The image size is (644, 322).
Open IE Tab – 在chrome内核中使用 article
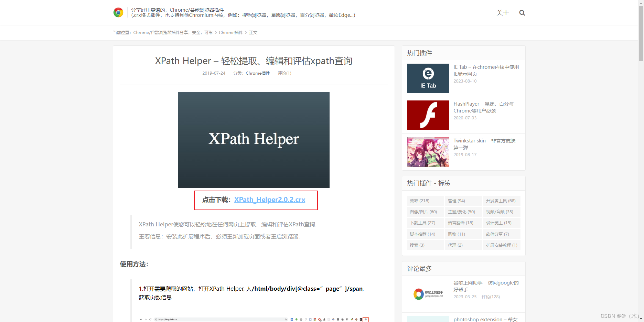(486, 71)
